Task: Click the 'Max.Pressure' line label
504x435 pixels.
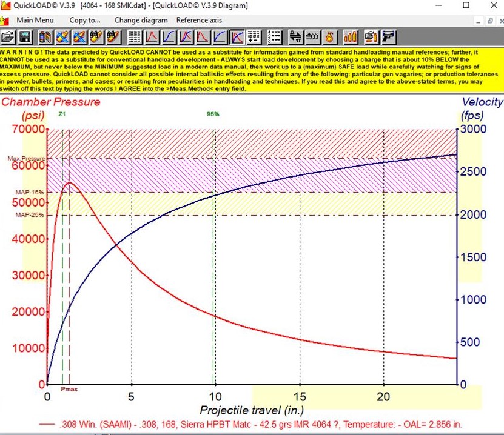Action: (26, 158)
